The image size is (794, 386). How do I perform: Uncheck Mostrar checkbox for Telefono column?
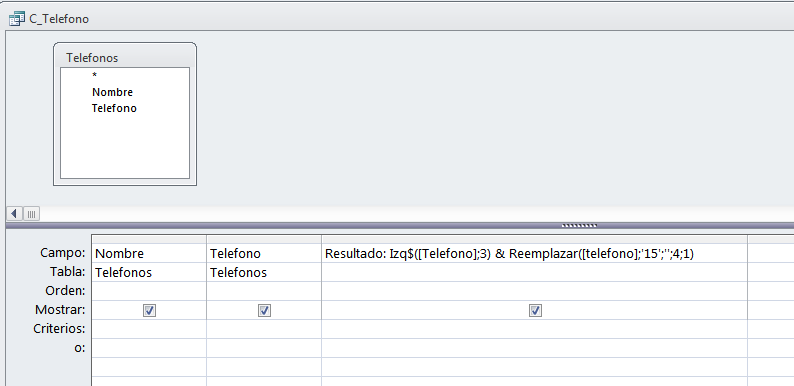coord(264,310)
